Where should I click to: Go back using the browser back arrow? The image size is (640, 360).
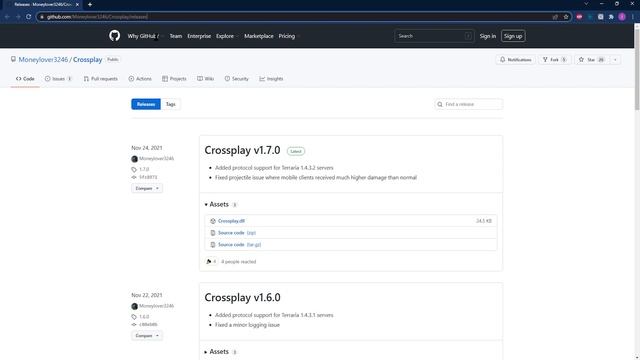click(x=7, y=17)
